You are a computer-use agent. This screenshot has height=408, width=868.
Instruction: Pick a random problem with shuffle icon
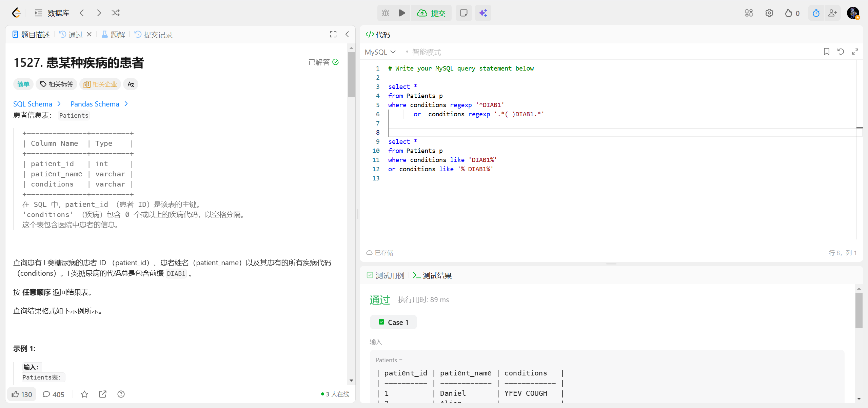click(116, 13)
